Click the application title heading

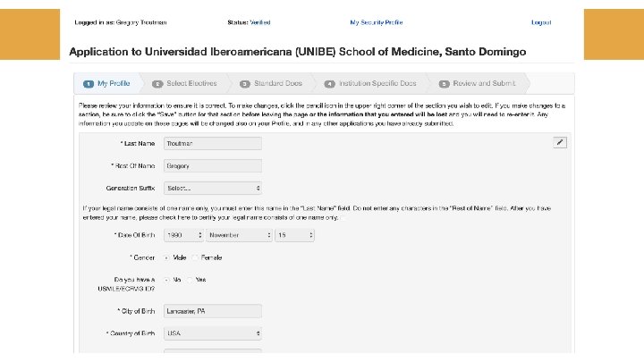pos(297,52)
